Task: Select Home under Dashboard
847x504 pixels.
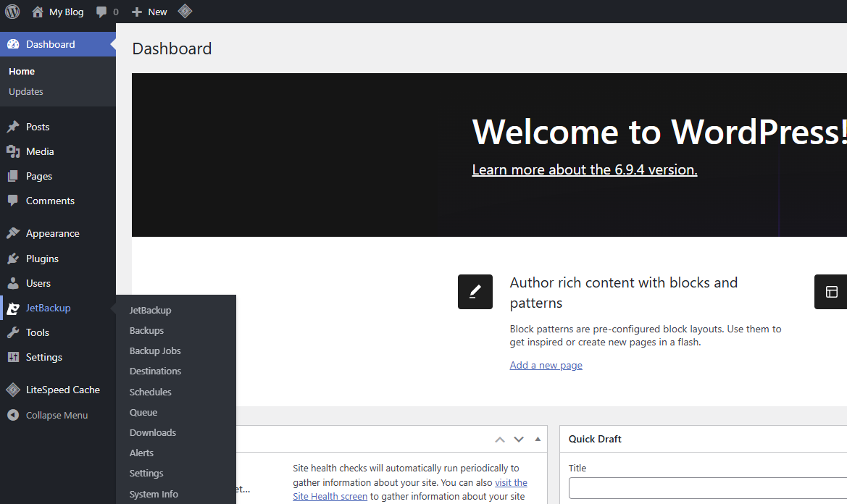Action: (22, 71)
